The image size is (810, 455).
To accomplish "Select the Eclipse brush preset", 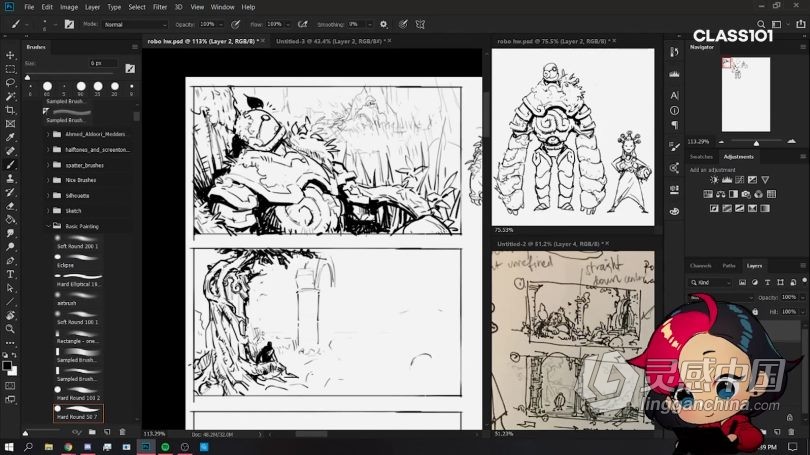I will click(x=78, y=261).
